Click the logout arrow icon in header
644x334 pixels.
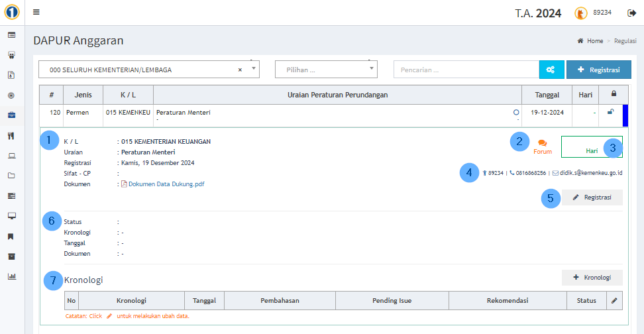coord(631,13)
